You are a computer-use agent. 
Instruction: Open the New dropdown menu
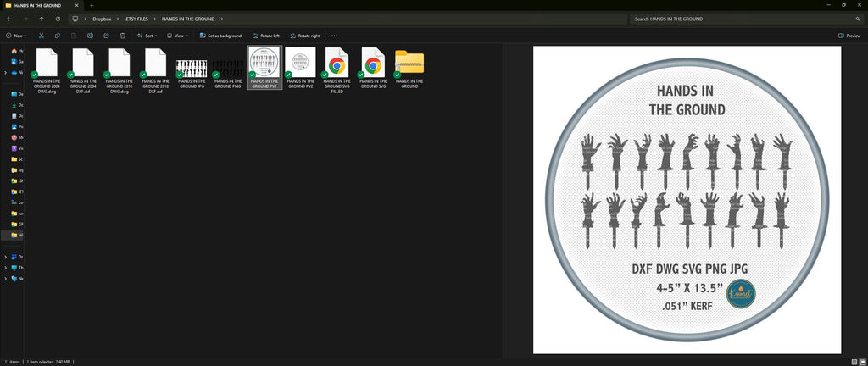coord(16,36)
